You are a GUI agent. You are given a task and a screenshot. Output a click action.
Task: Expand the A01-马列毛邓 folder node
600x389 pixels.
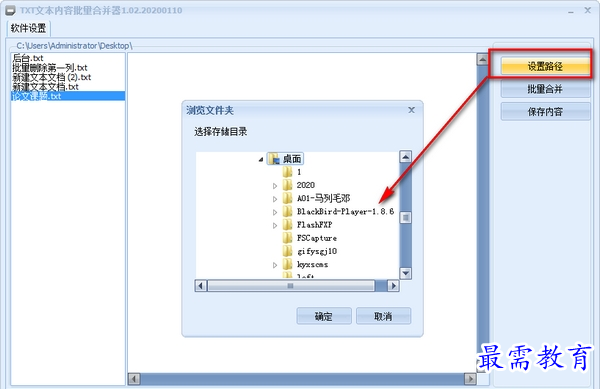click(275, 199)
